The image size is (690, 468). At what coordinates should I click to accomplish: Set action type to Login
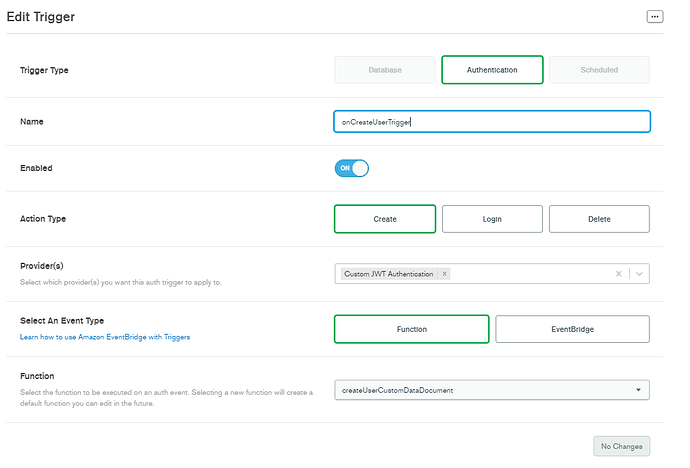click(492, 219)
